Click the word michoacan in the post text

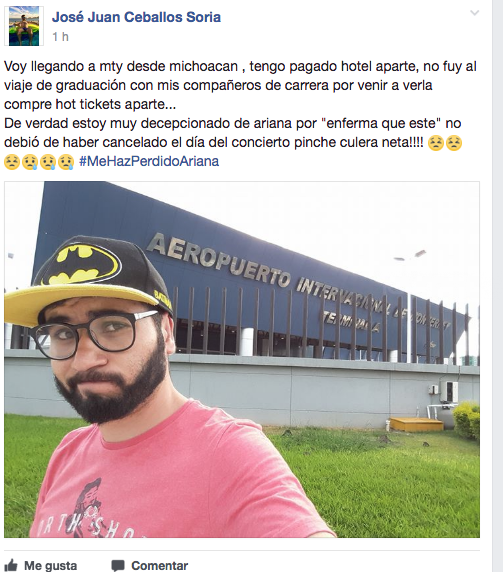pos(204,66)
